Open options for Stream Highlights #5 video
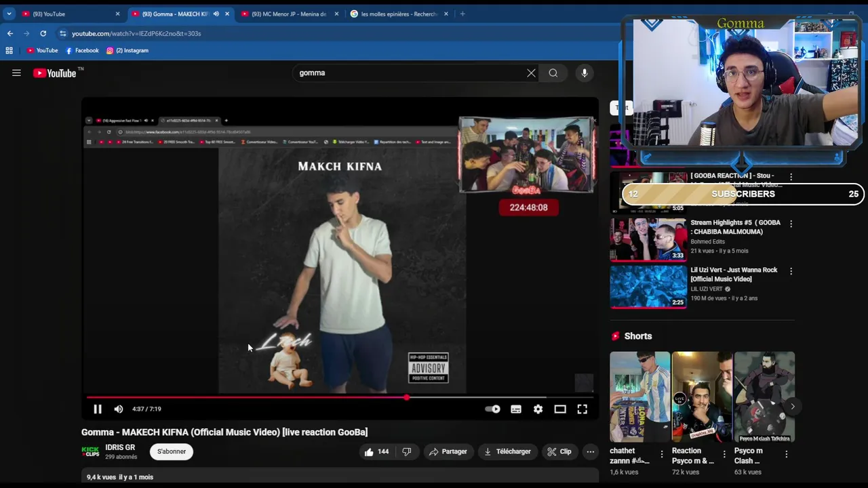This screenshot has width=868, height=488. coord(791,224)
